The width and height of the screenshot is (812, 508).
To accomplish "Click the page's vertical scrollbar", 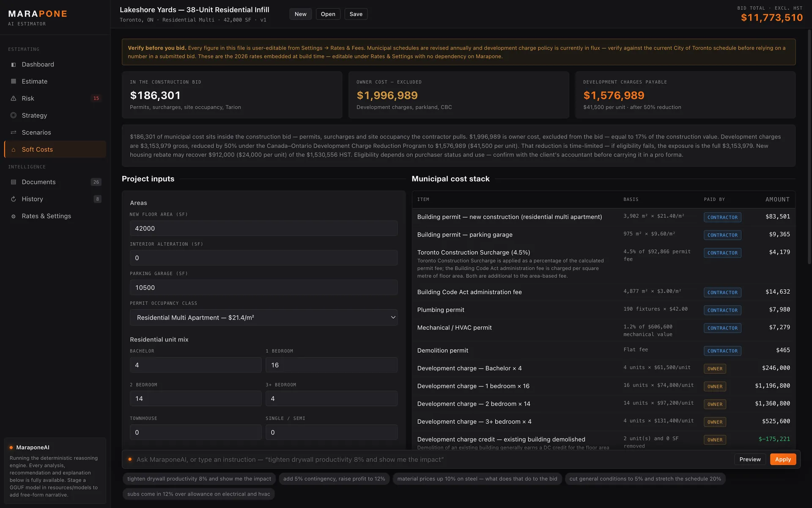I will pos(809,147).
